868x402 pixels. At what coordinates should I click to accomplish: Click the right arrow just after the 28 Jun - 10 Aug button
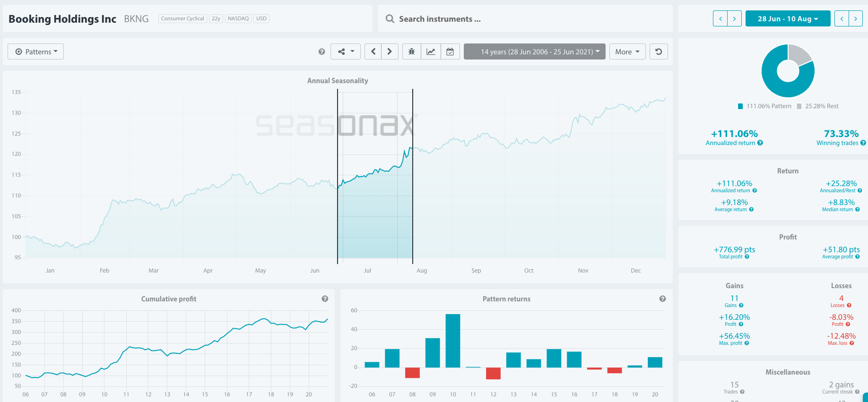[856, 18]
